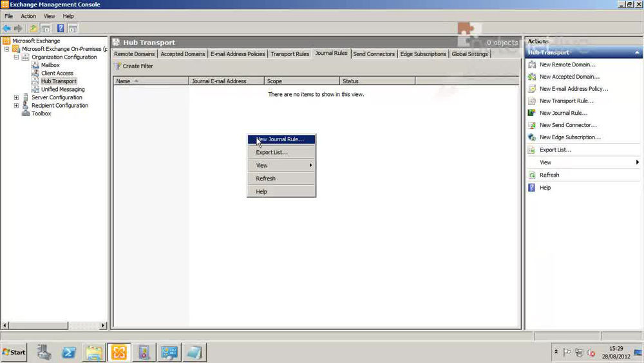Expand the Server Configuration node

click(17, 97)
